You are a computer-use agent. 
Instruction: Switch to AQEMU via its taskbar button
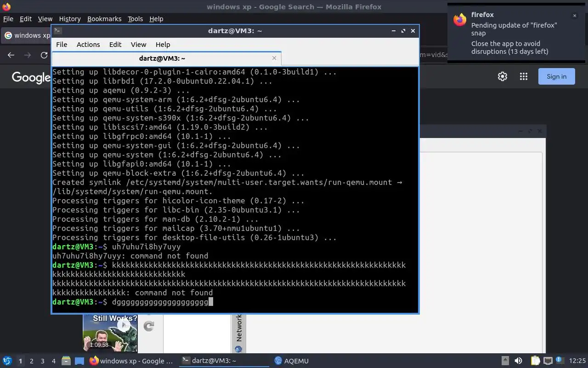coord(291,361)
